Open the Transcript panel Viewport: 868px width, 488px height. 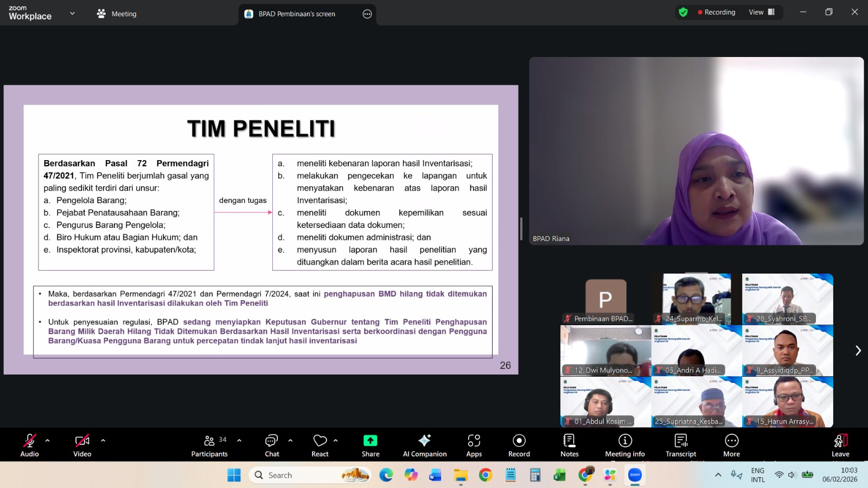681,445
